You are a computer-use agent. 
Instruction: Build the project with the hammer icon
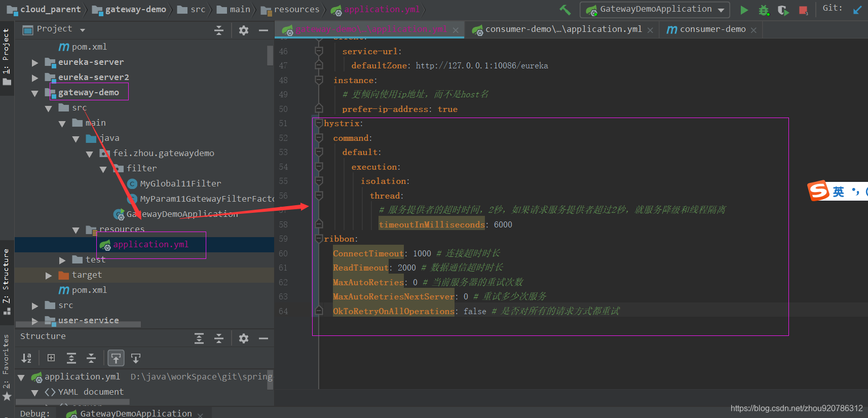coord(565,9)
